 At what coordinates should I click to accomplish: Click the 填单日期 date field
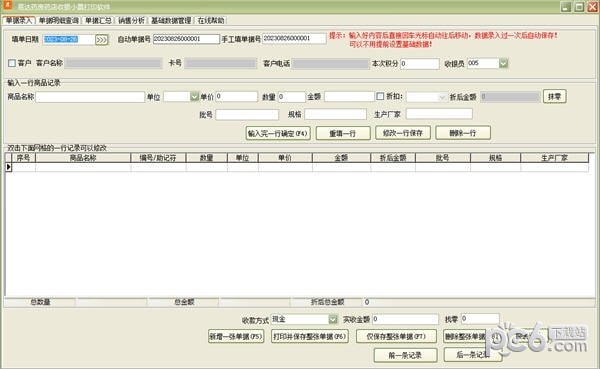(x=68, y=39)
